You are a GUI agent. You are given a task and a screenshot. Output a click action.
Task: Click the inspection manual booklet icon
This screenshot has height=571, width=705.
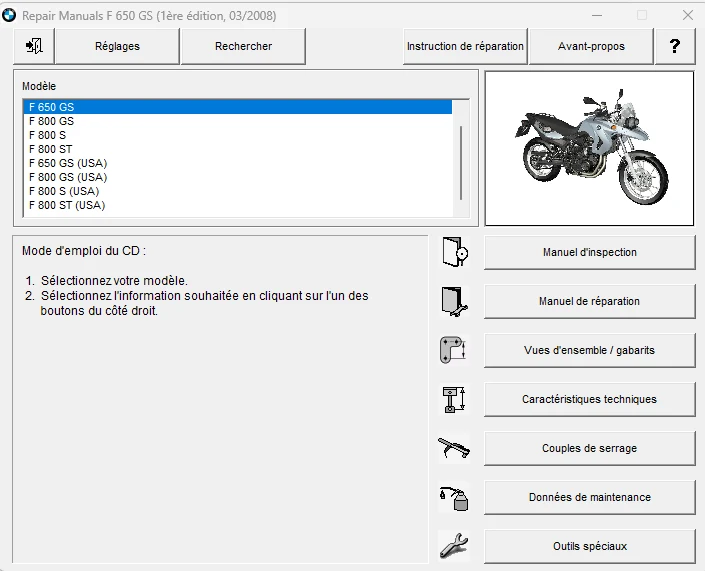455,252
